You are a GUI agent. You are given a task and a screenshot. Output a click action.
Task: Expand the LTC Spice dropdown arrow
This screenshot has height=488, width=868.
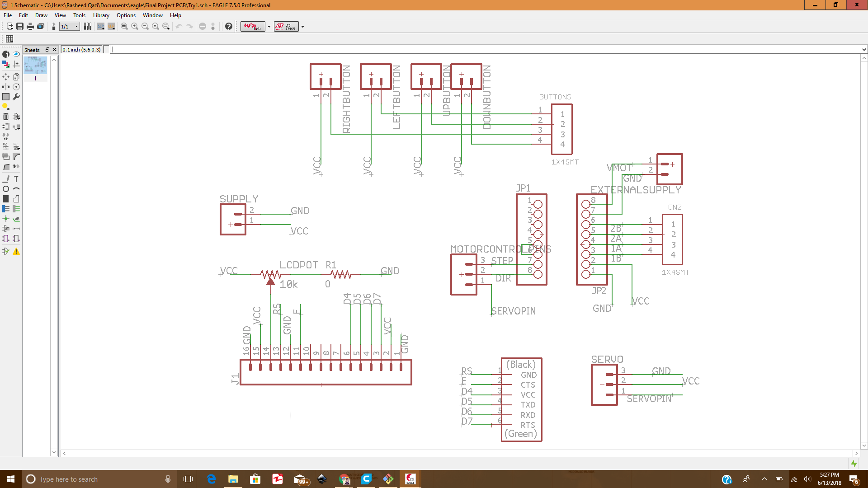302,26
